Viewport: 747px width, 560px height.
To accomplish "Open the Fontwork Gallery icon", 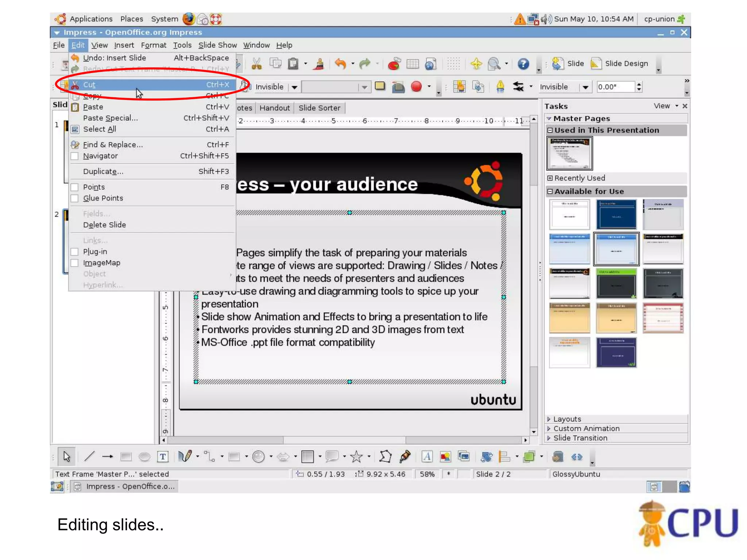I will click(427, 456).
